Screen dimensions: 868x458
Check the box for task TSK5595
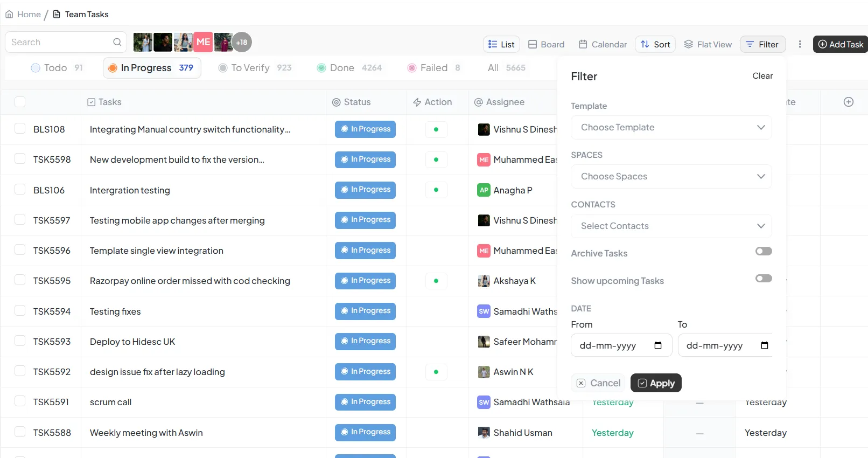click(20, 280)
